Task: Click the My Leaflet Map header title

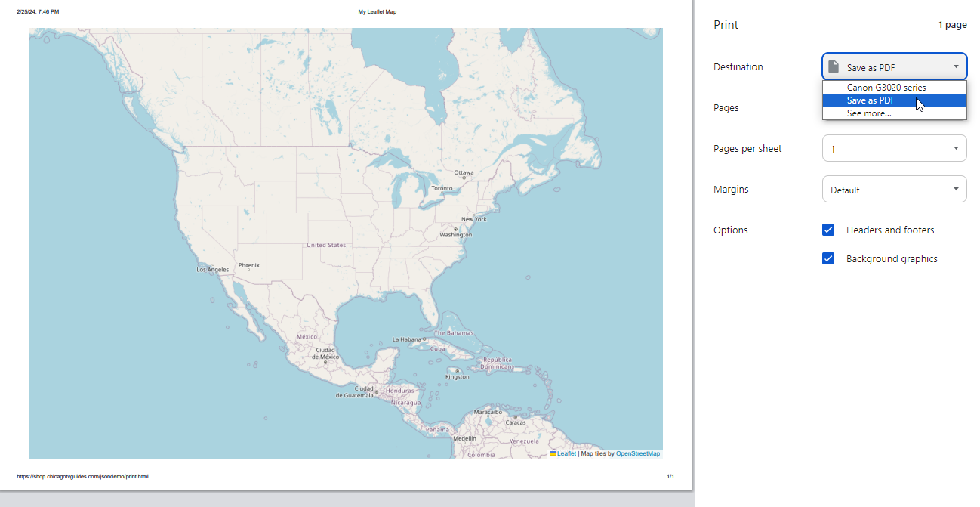Action: click(x=377, y=11)
